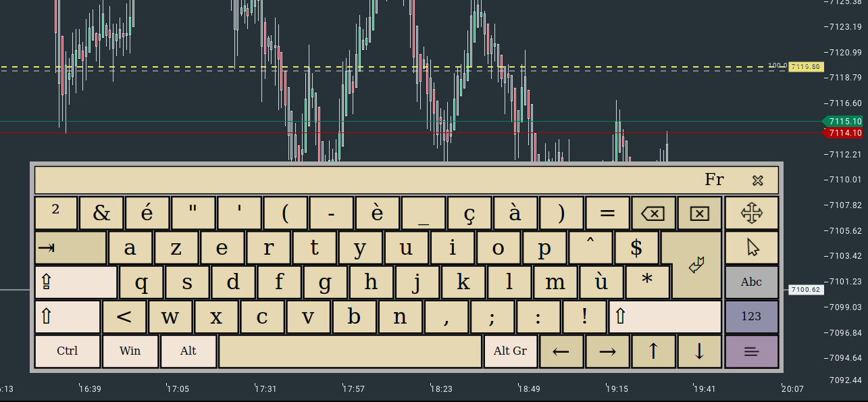Open the keyboard hamburger menu key
This screenshot has width=868, height=402.
click(x=751, y=351)
